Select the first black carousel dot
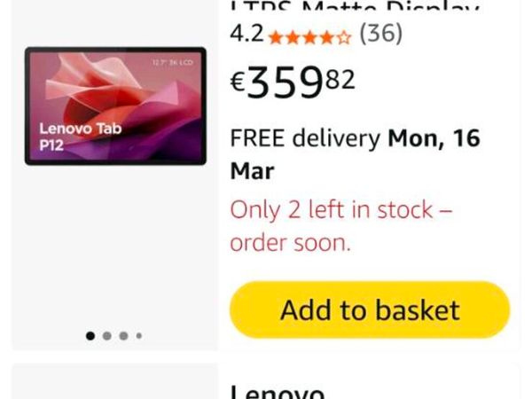 point(90,335)
